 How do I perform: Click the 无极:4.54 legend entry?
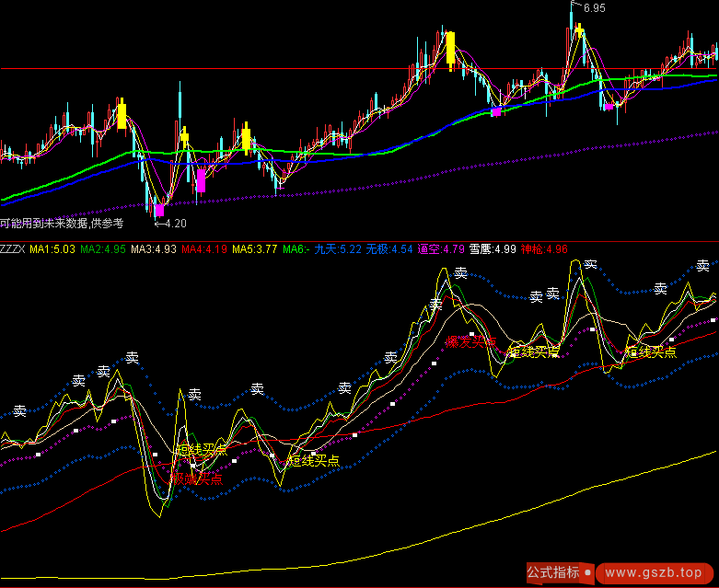(x=389, y=248)
